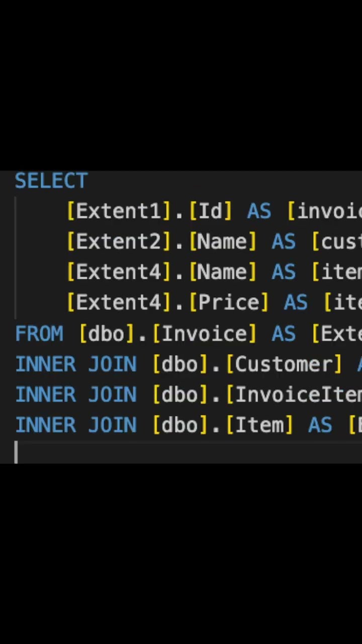Screen dimensions: 362x644
Task: Click the SELECT keyword
Action: pos(51,181)
